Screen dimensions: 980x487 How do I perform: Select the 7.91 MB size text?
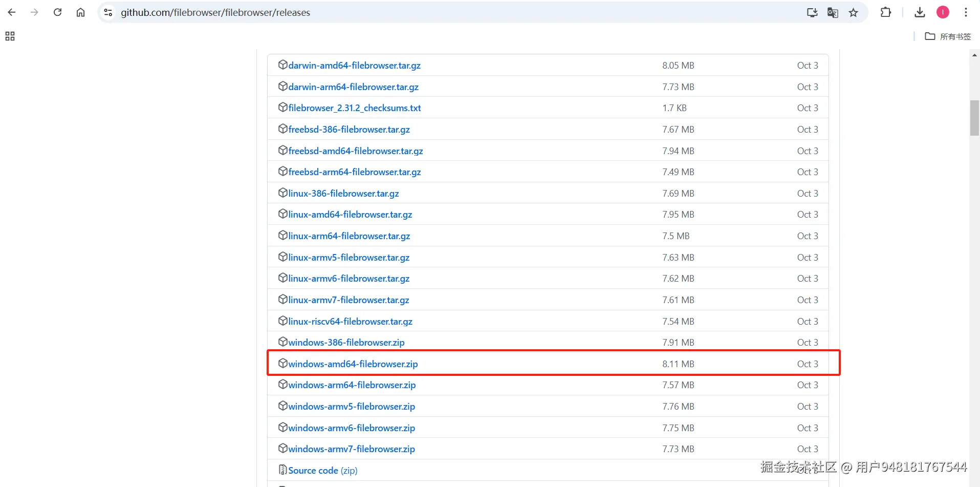pyautogui.click(x=678, y=343)
